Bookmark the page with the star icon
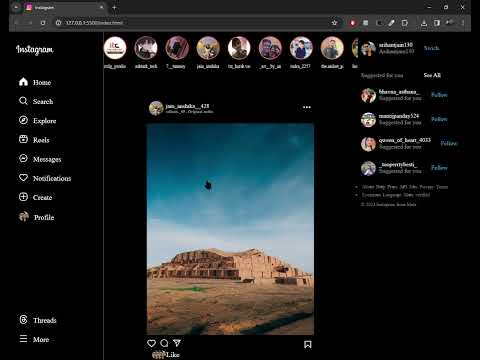This screenshot has height=360, width=480. click(x=334, y=23)
